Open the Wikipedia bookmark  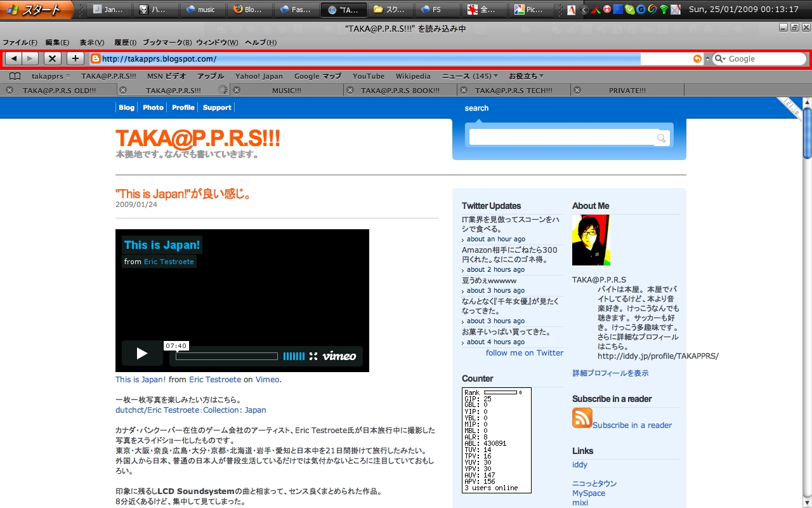[413, 76]
